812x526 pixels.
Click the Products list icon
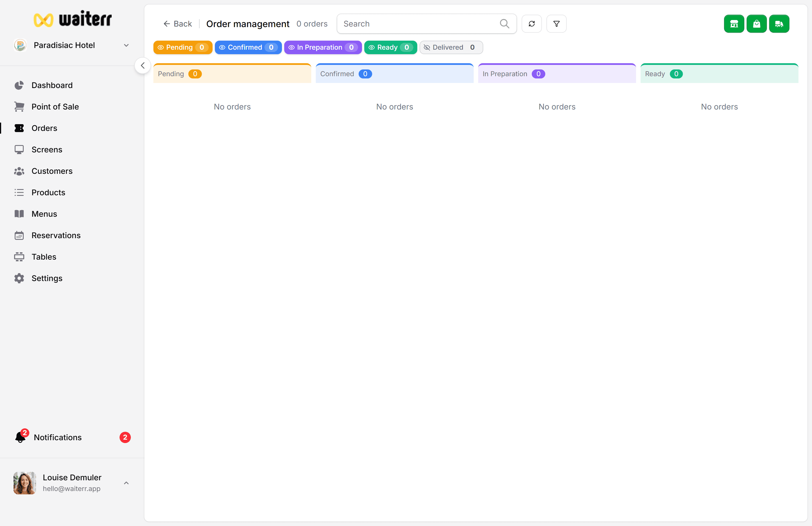click(x=19, y=192)
